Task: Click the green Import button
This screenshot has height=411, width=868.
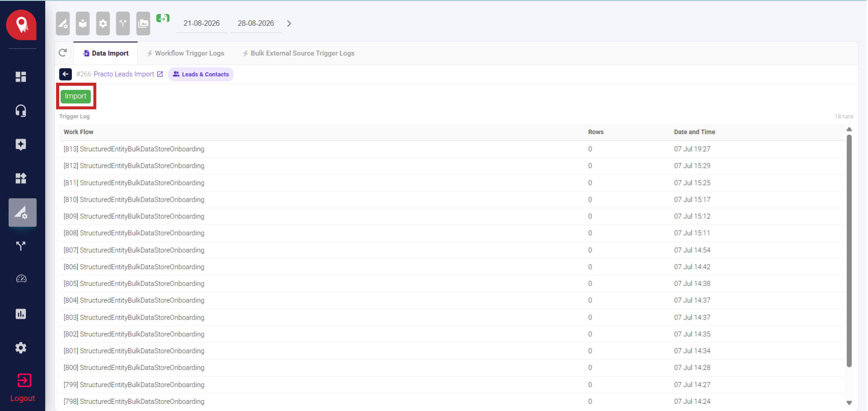Action: [x=76, y=96]
